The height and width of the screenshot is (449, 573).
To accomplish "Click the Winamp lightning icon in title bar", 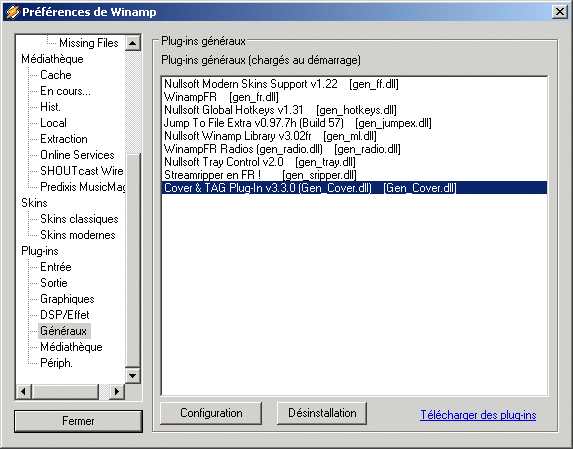I will tap(12, 12).
